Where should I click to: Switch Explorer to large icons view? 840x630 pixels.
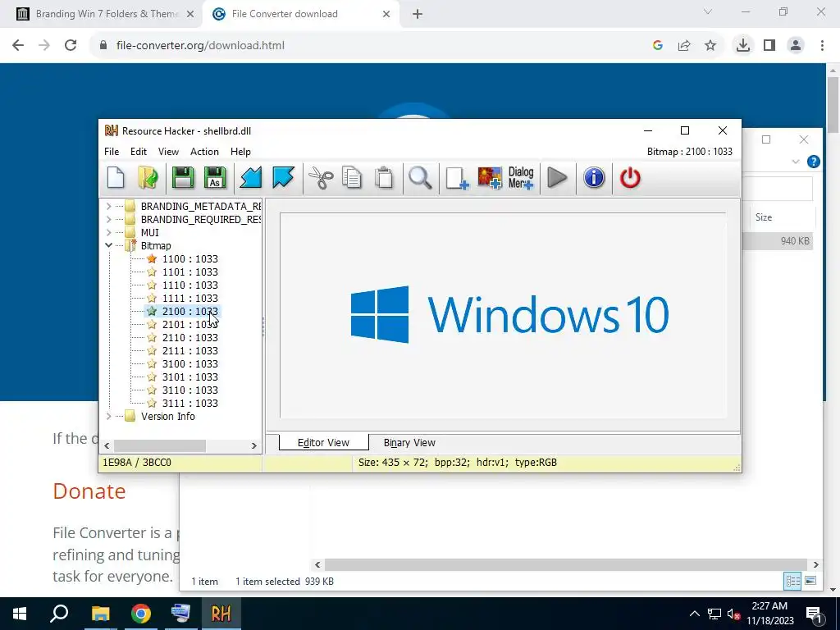click(x=810, y=581)
